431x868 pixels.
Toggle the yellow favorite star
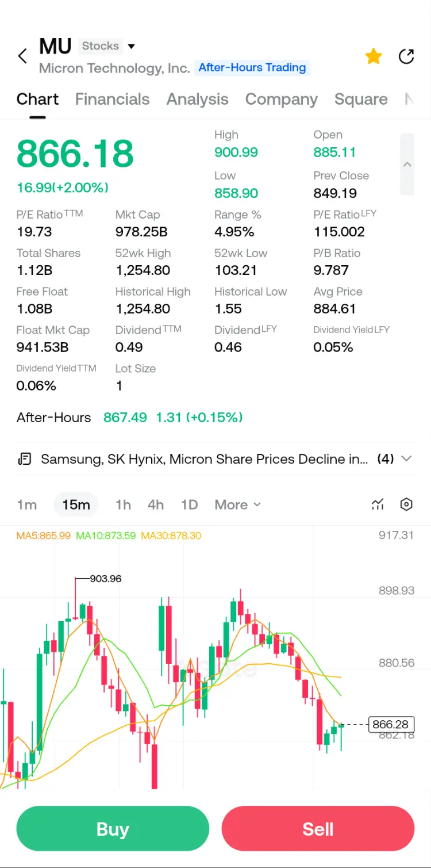374,56
